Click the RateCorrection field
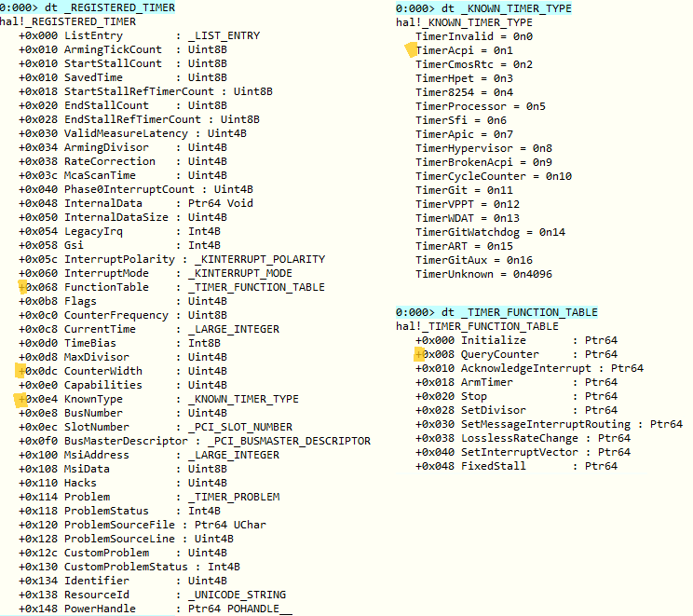This screenshot has width=693, height=616. 123,161
